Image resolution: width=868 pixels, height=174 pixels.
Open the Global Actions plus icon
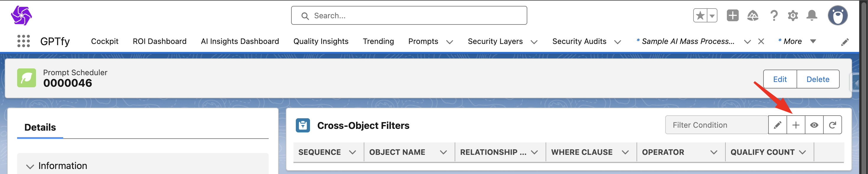click(732, 15)
